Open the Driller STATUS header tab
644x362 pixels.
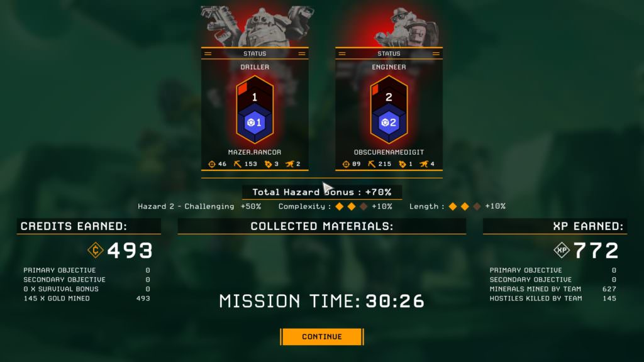click(x=255, y=53)
